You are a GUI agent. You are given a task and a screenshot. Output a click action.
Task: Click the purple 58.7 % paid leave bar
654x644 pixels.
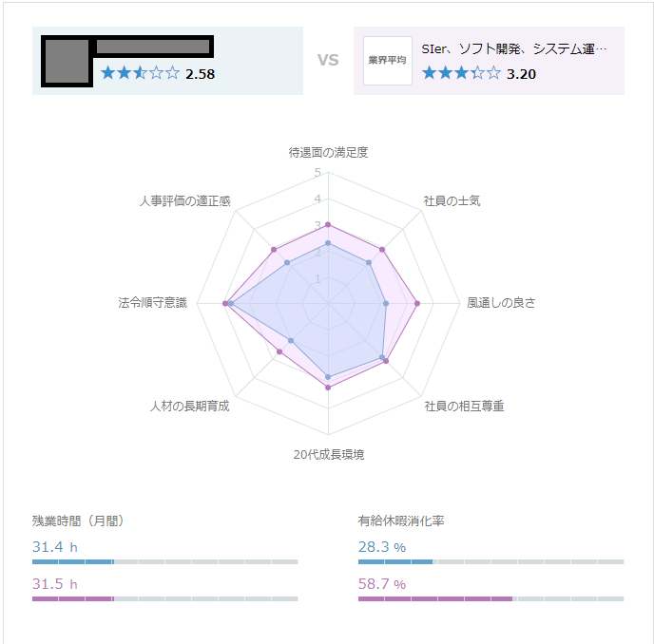pyautogui.click(x=435, y=598)
